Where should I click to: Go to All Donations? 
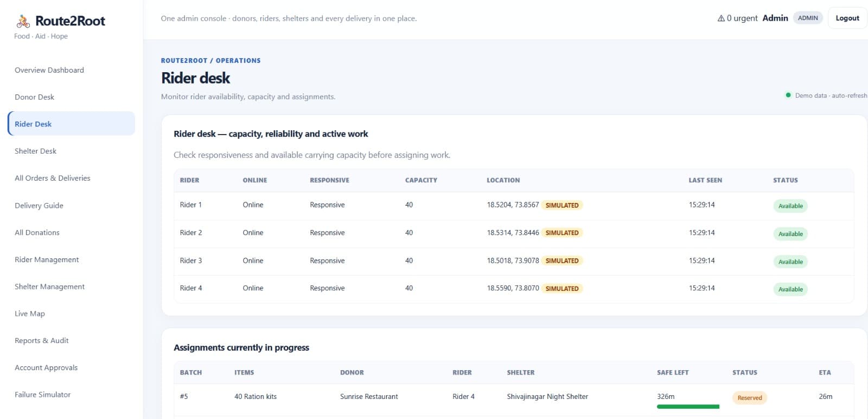[x=37, y=232]
